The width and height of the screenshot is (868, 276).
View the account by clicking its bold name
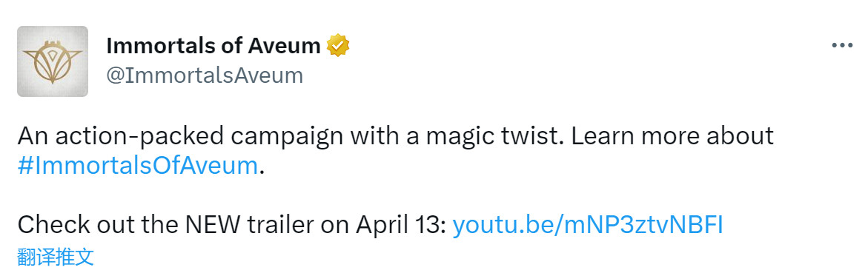[x=213, y=46]
